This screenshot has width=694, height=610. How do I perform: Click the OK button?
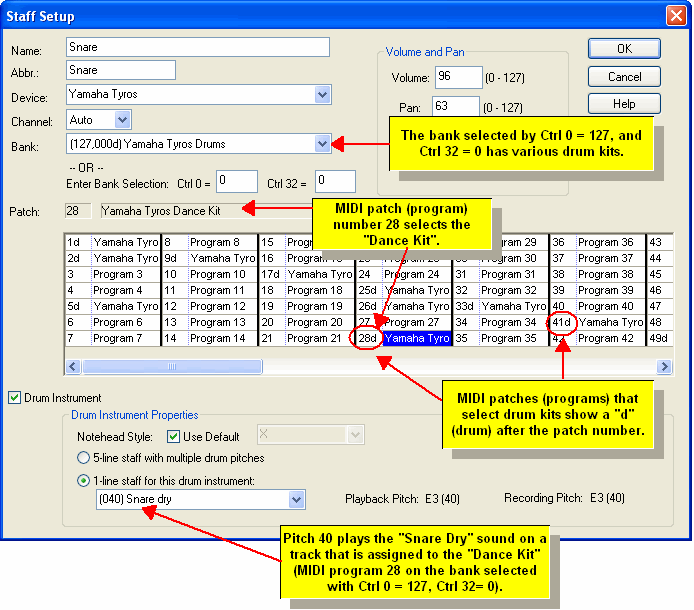pyautogui.click(x=624, y=48)
